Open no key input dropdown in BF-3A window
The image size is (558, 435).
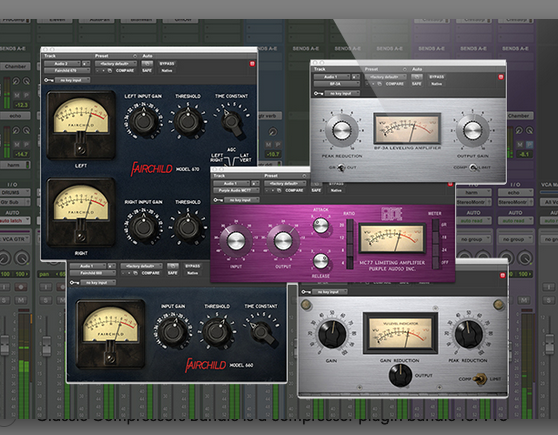pos(342,94)
